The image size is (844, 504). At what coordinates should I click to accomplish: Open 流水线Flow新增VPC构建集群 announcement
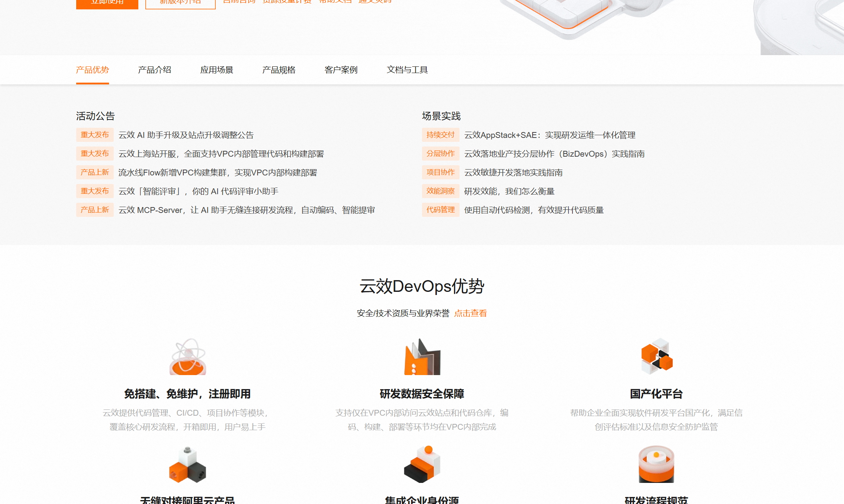pos(218,173)
